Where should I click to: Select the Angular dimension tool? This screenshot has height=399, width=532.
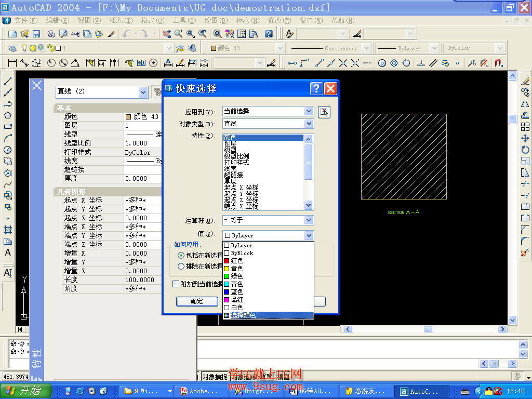coord(75,63)
